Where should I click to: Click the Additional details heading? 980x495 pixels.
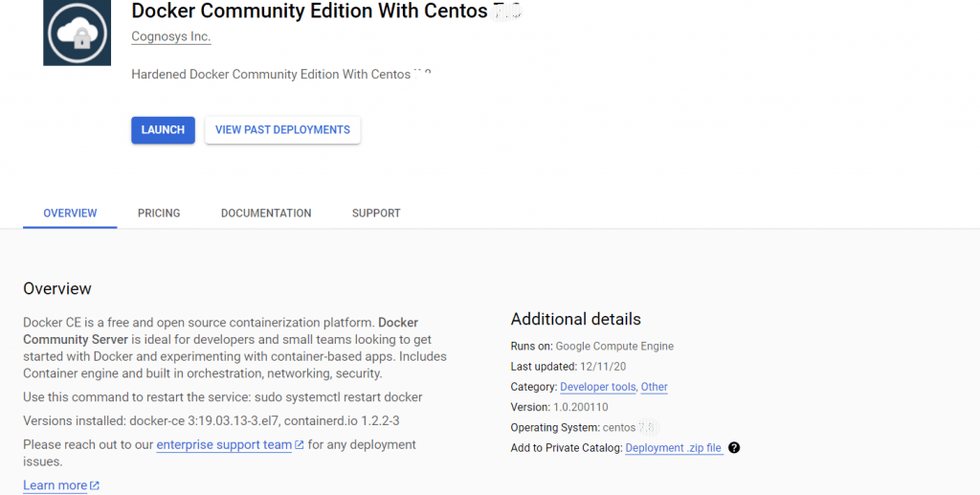pyautogui.click(x=575, y=319)
